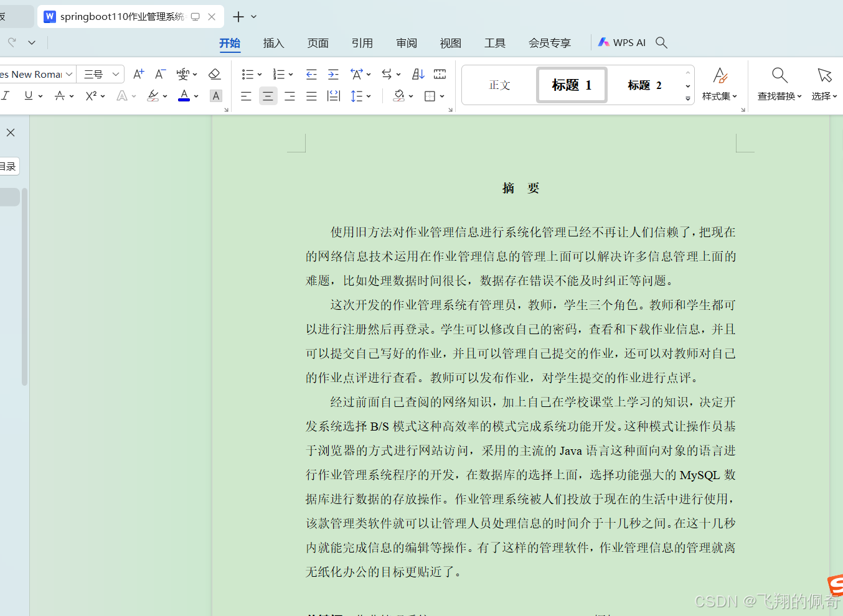Toggle character shading A icon
Viewport: 843px width, 616px height.
[x=216, y=95]
